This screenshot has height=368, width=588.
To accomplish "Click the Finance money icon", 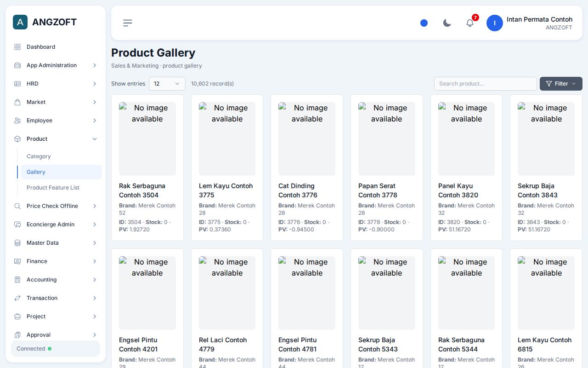I will coord(17,261).
